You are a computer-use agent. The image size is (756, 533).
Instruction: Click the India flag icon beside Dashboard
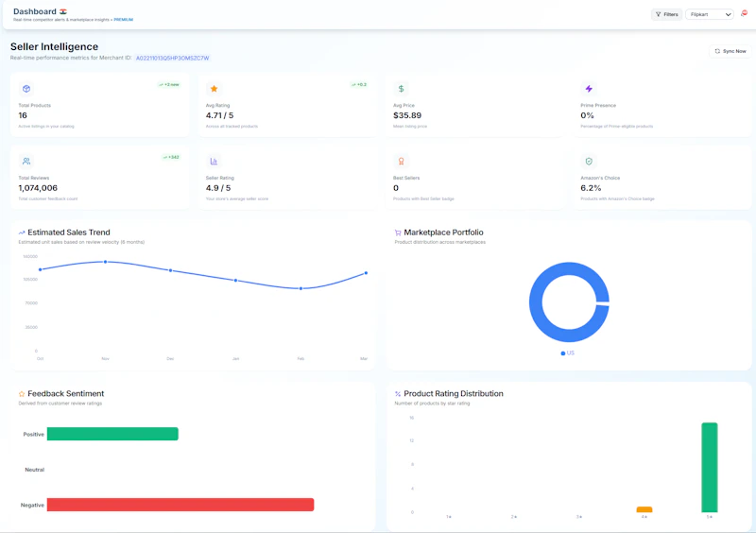[x=63, y=11]
